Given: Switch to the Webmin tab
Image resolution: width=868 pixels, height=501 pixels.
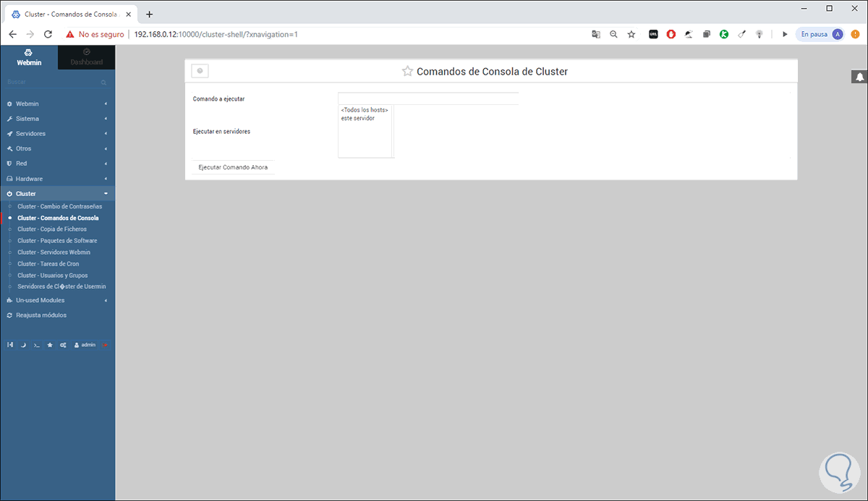Looking at the screenshot, I should click(29, 57).
